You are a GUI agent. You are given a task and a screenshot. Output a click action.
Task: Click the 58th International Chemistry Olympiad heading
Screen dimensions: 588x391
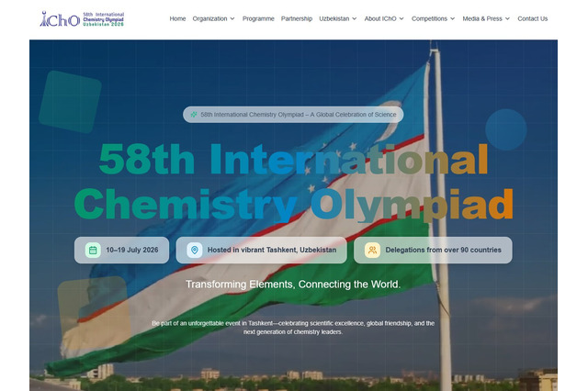pyautogui.click(x=293, y=181)
